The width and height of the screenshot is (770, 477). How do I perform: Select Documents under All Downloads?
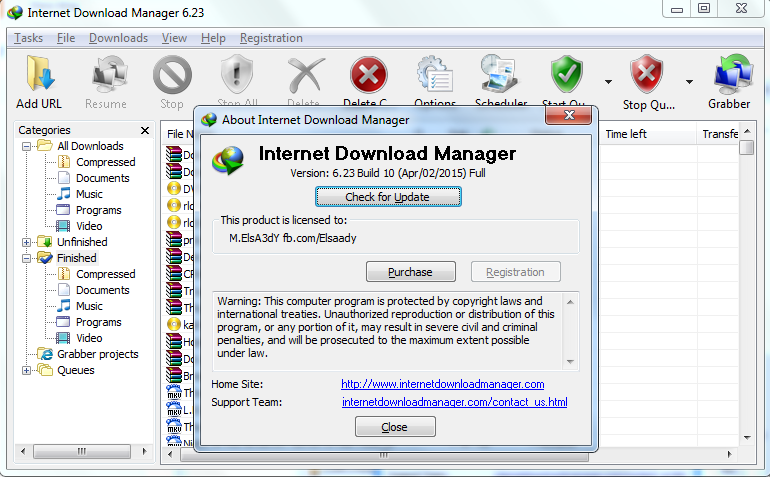tap(103, 178)
